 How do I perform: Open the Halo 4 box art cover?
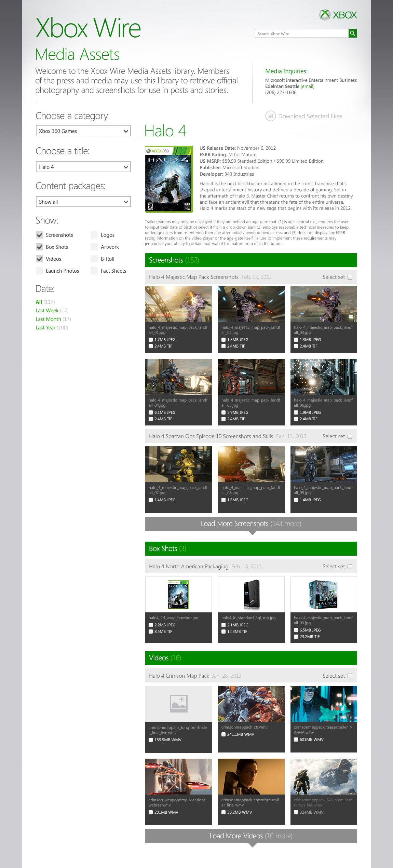(169, 179)
